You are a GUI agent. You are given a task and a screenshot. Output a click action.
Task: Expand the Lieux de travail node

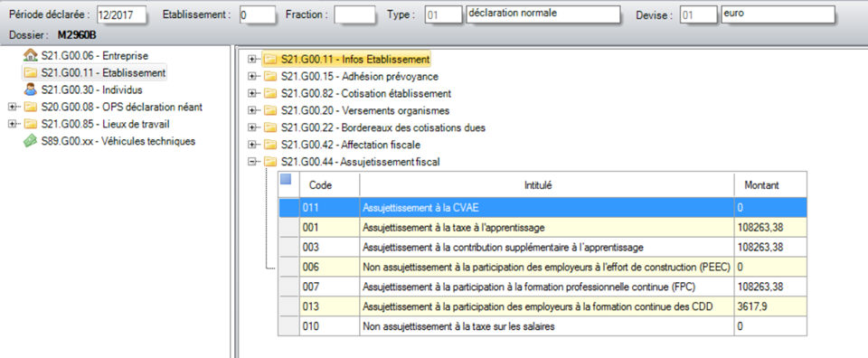tap(12, 124)
